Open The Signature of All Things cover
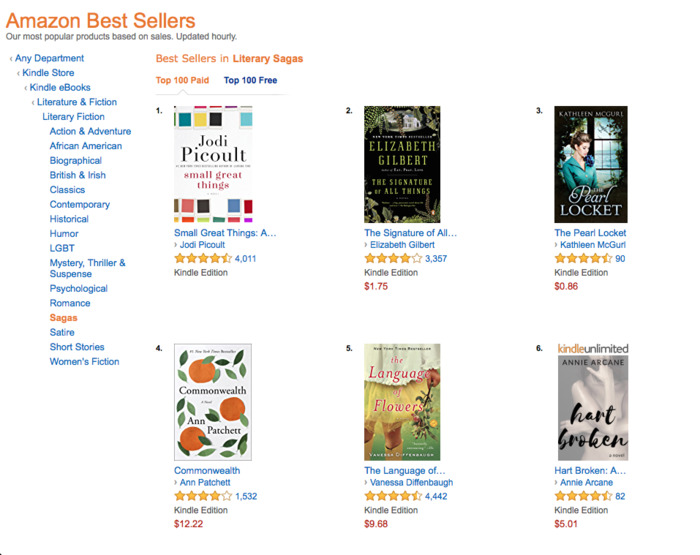Image resolution: width=700 pixels, height=555 pixels. (402, 164)
